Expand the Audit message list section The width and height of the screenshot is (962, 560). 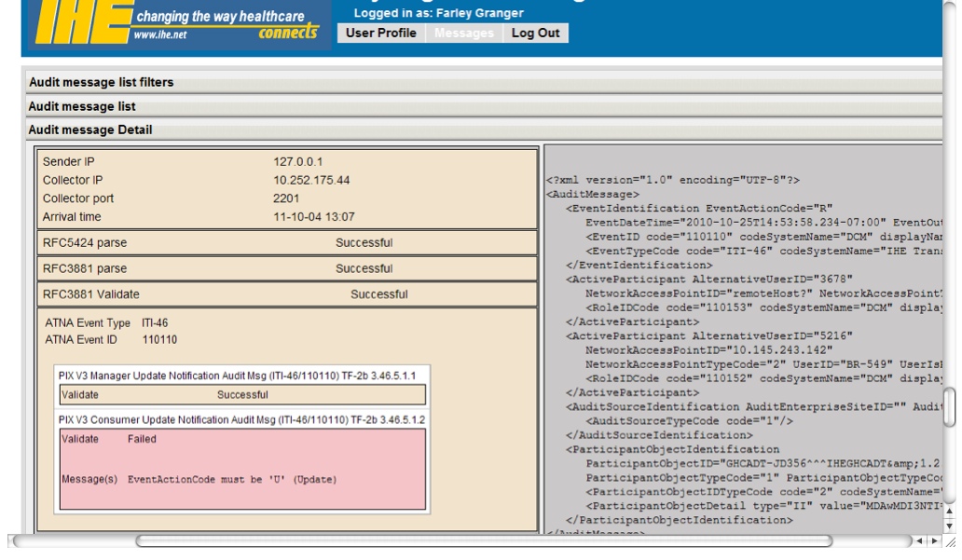[83, 106]
